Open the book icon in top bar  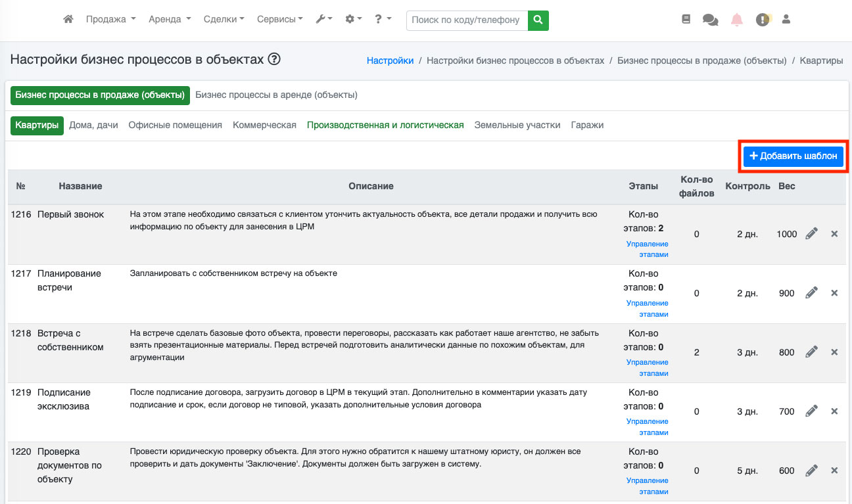[686, 20]
